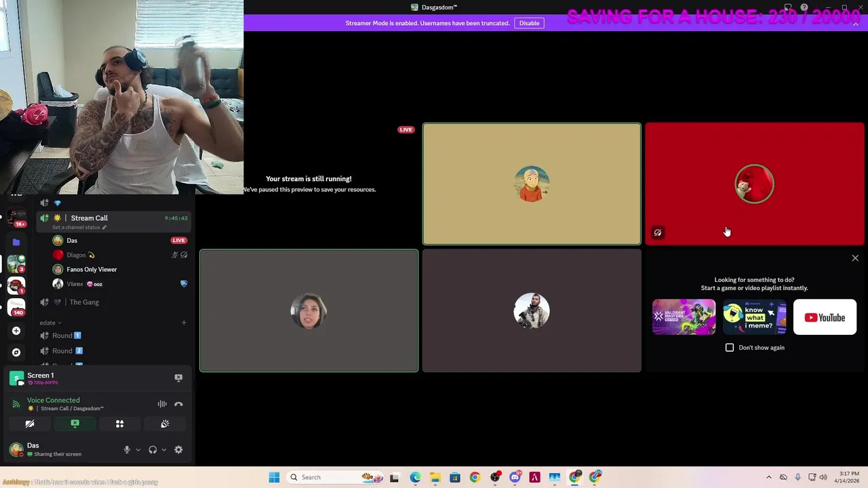Deafen with the headphones icon
Screen dimensions: 868x488
click(153, 450)
